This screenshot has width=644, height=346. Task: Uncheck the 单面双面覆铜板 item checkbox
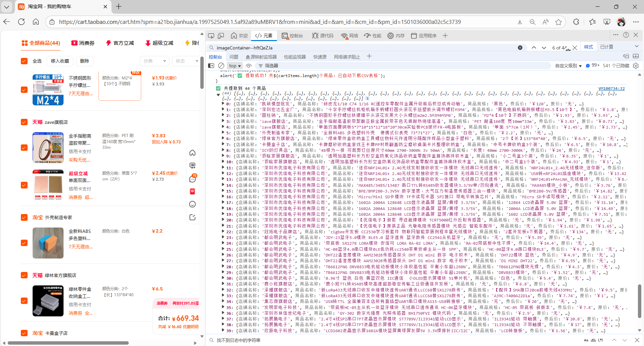tap(24, 185)
